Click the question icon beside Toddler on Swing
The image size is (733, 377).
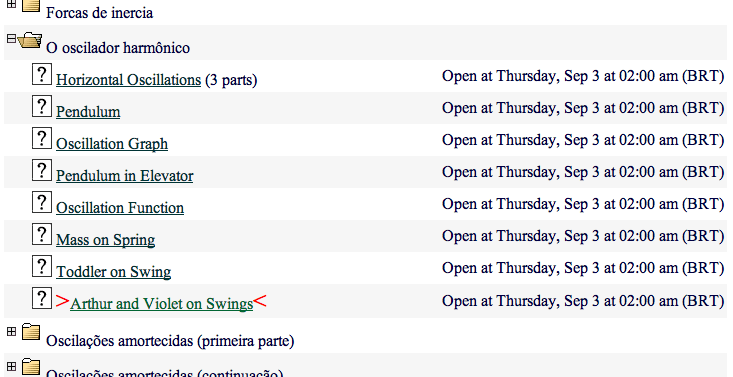(x=42, y=267)
